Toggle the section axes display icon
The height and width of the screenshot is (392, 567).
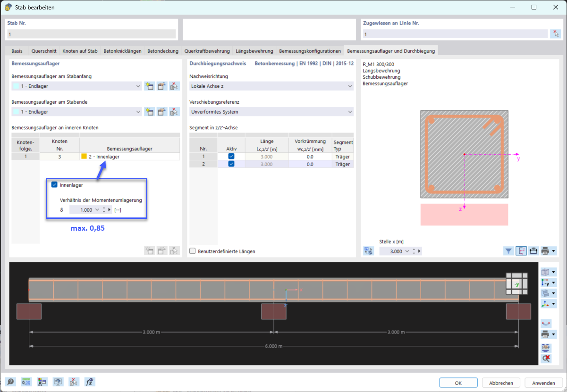pos(521,251)
